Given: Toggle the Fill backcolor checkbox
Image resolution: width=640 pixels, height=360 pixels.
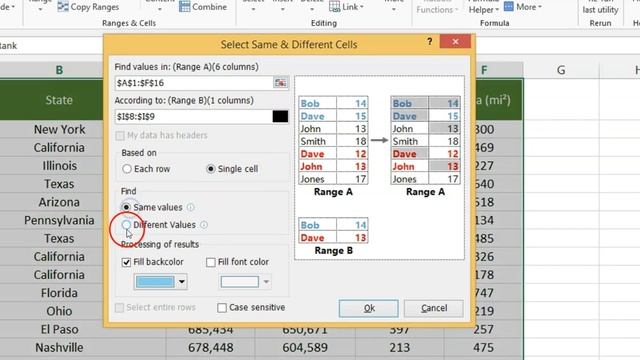Looking at the screenshot, I should (126, 262).
